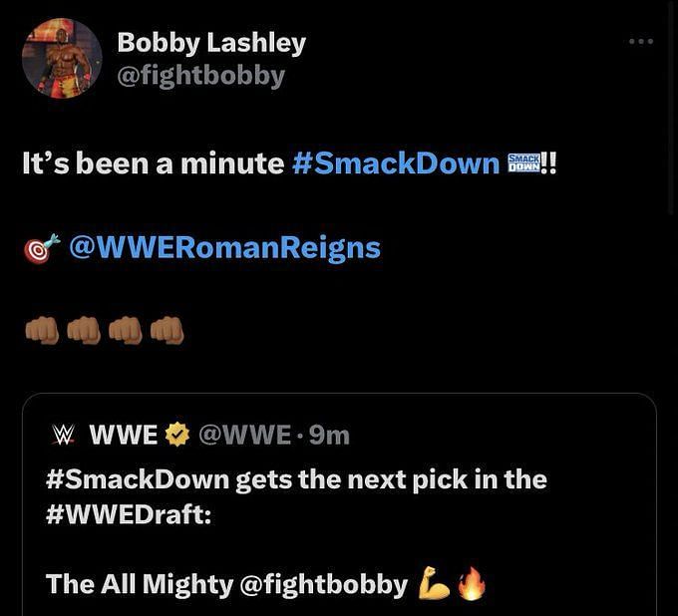Click the WWE logo avatar in quoted tweet
The image size is (678, 616).
coord(63,435)
